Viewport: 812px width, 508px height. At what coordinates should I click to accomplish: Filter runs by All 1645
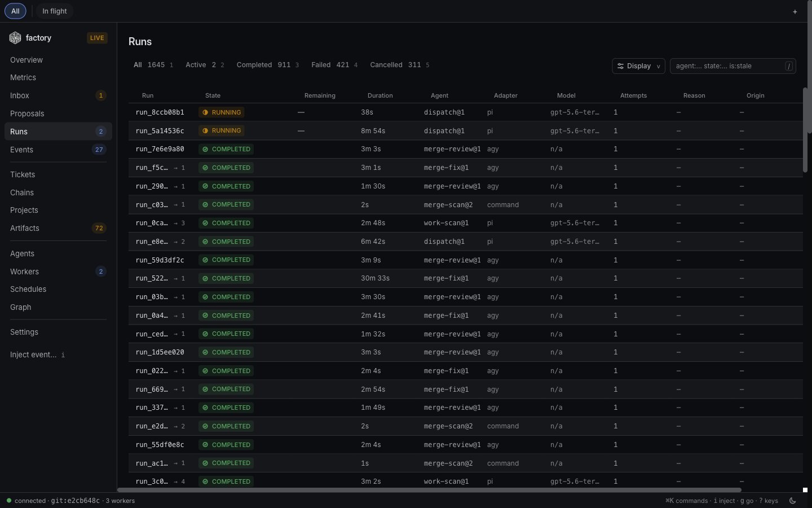153,65
